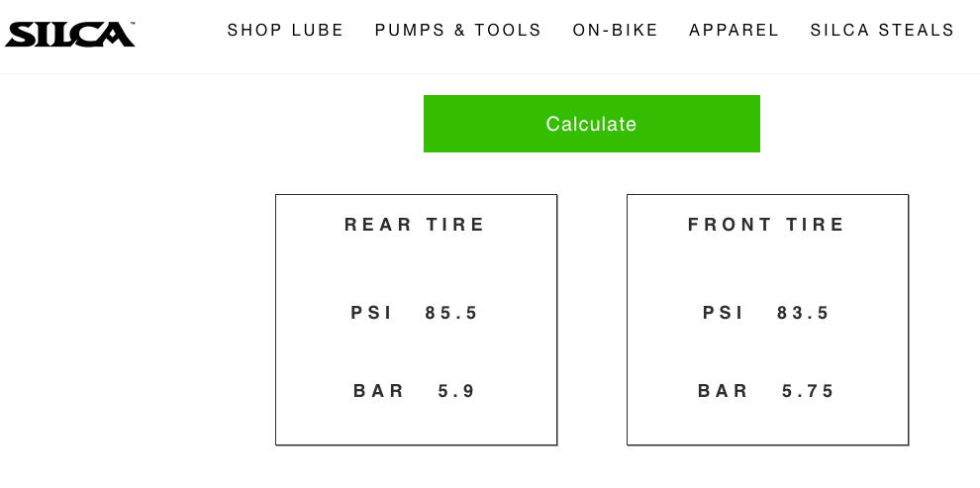Open the Shop Lube menu
This screenshot has width=980, height=488.
click(x=285, y=31)
